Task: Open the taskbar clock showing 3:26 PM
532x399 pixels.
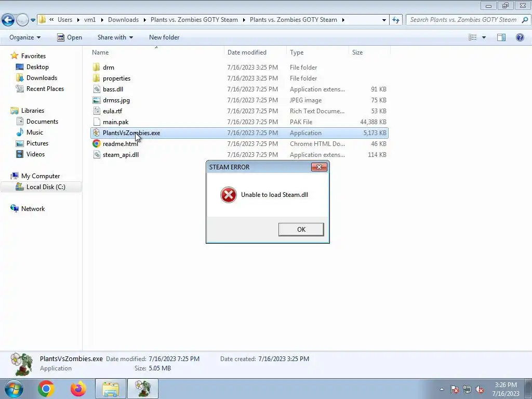Action: pyautogui.click(x=506, y=389)
